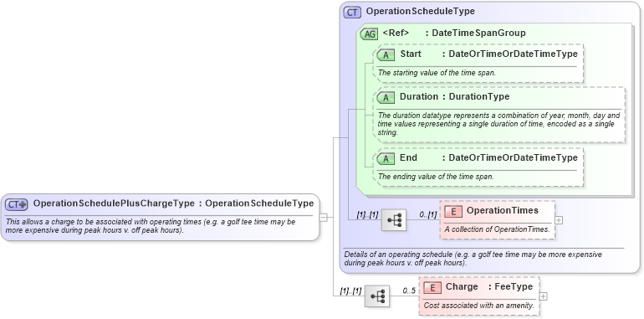The image size is (644, 319).
Task: Click the 0..5 cardinality before Charge
Action: (409, 291)
